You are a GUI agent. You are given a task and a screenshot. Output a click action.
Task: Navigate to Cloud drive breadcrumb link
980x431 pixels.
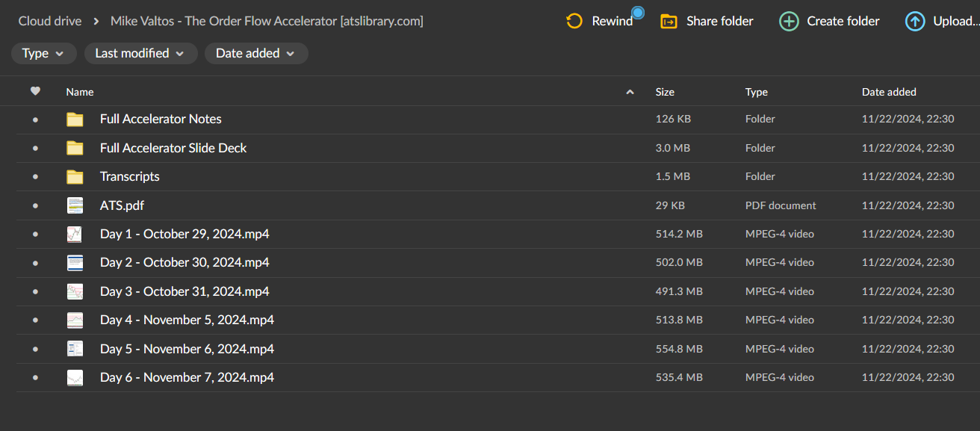(x=49, y=21)
